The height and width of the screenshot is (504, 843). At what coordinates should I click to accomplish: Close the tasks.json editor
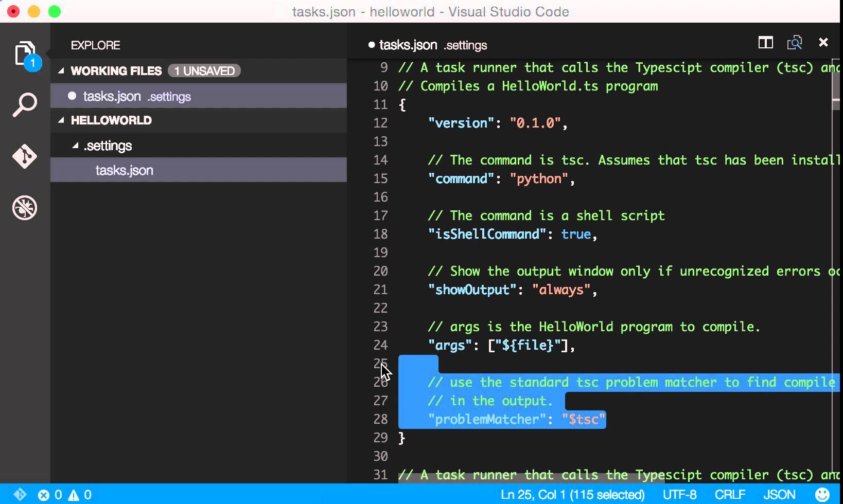coord(823,43)
